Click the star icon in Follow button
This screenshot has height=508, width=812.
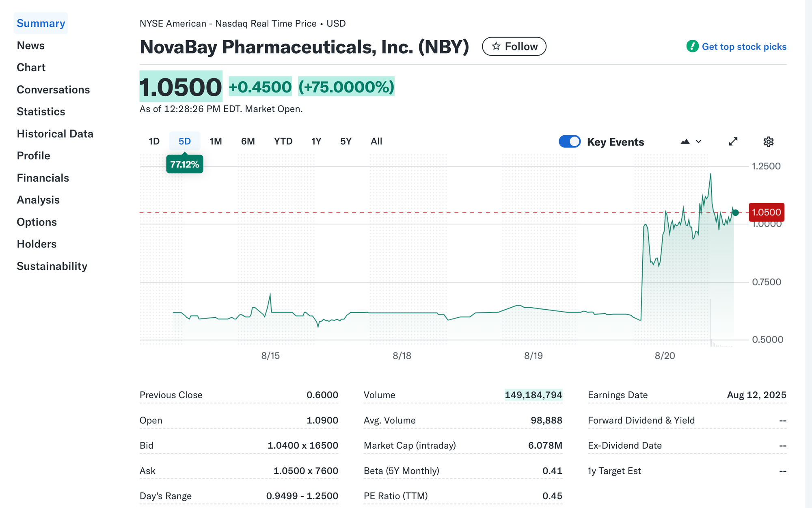496,46
